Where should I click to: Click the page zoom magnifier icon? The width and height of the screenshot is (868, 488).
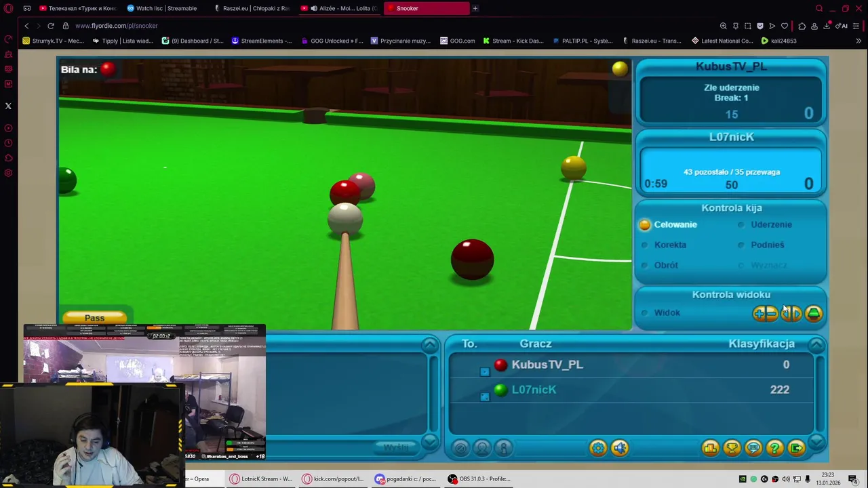724,26
